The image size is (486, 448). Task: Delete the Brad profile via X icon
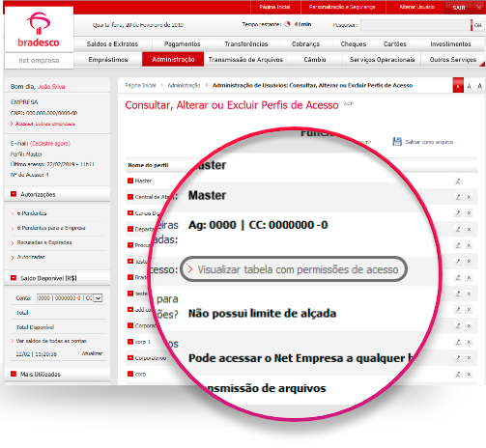point(469,277)
